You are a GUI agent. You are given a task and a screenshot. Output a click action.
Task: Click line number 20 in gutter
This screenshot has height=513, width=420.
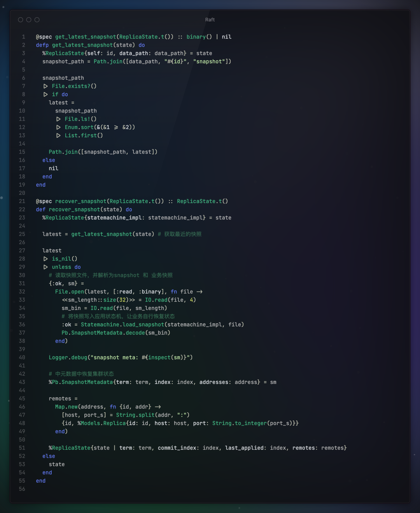22,193
